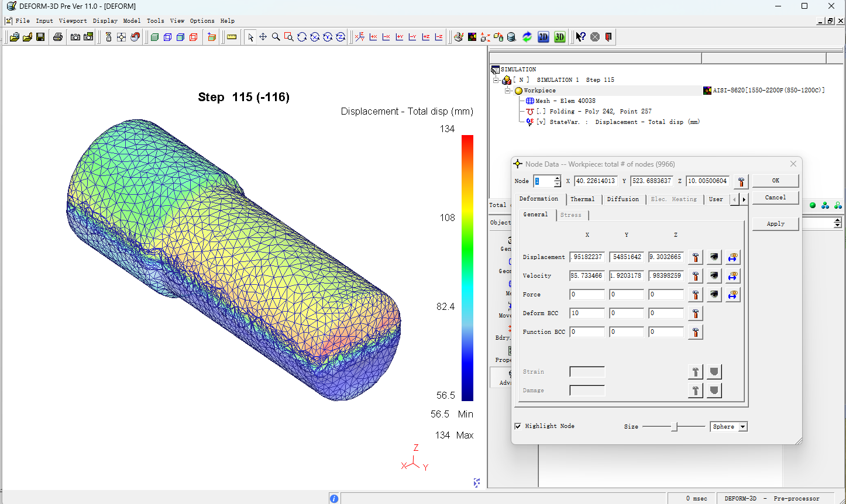
Task: Click the +X axis view icon
Action: click(x=373, y=37)
